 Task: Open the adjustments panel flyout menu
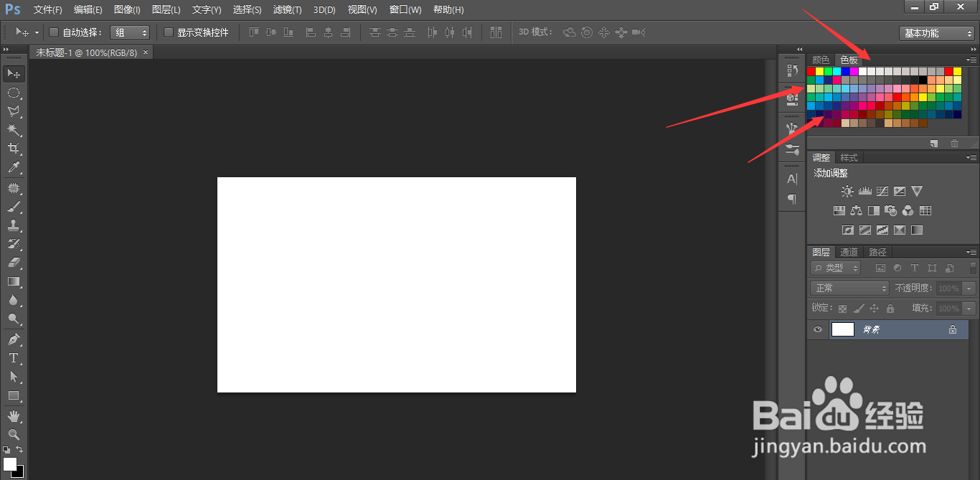[971, 157]
